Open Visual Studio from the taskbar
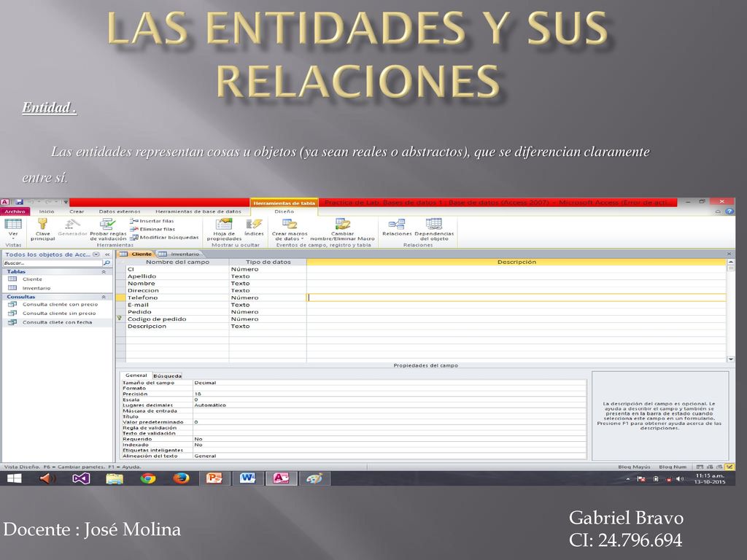Screen dimensions: 747x560 coord(81,478)
